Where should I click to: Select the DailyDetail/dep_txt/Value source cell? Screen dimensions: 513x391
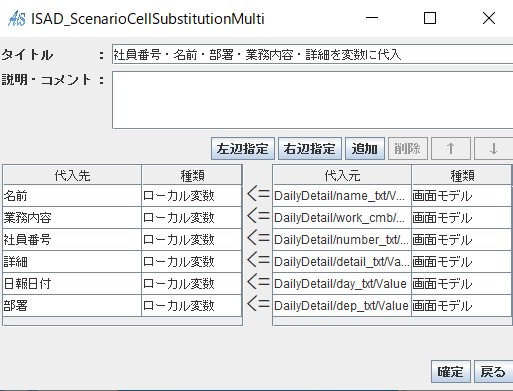point(342,306)
